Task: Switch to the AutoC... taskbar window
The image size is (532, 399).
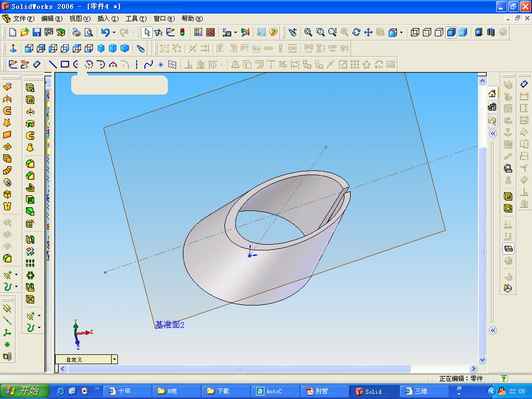Action: pos(276,391)
